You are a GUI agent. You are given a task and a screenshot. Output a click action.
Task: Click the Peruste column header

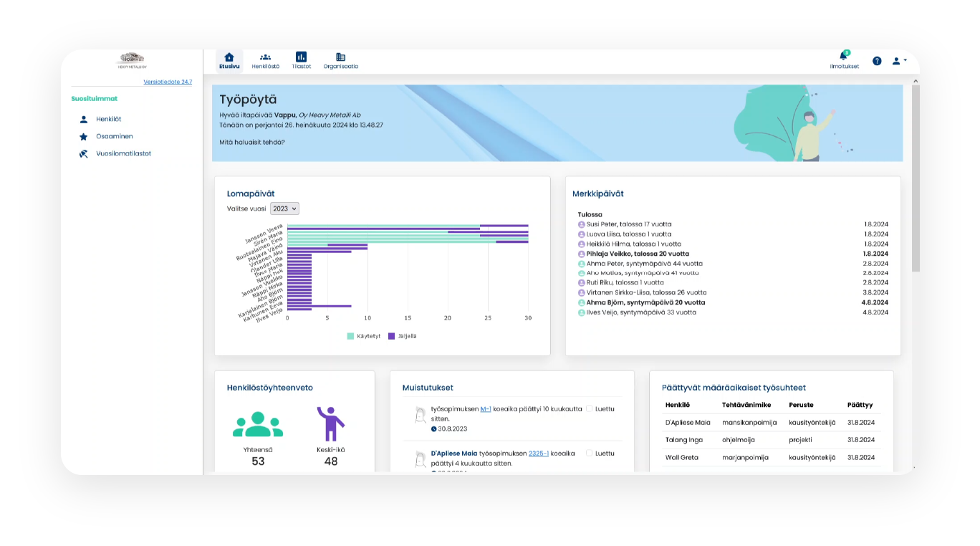(x=801, y=405)
